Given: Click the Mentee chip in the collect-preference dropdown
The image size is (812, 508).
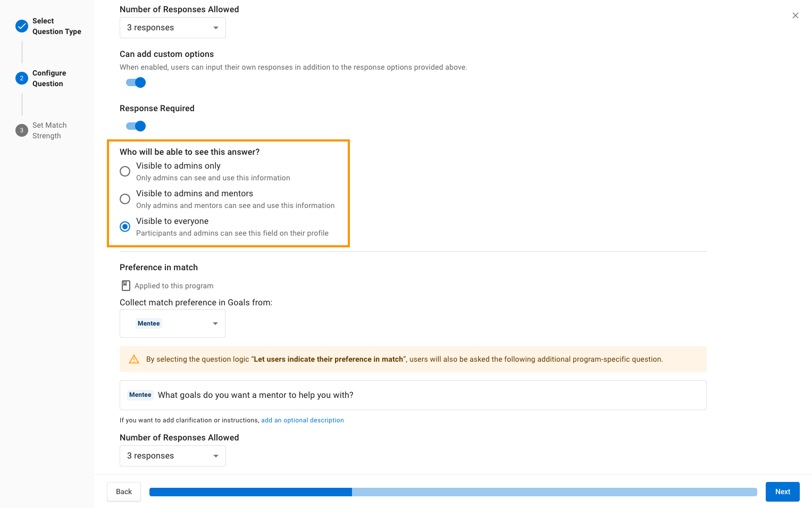Looking at the screenshot, I should coord(149,323).
